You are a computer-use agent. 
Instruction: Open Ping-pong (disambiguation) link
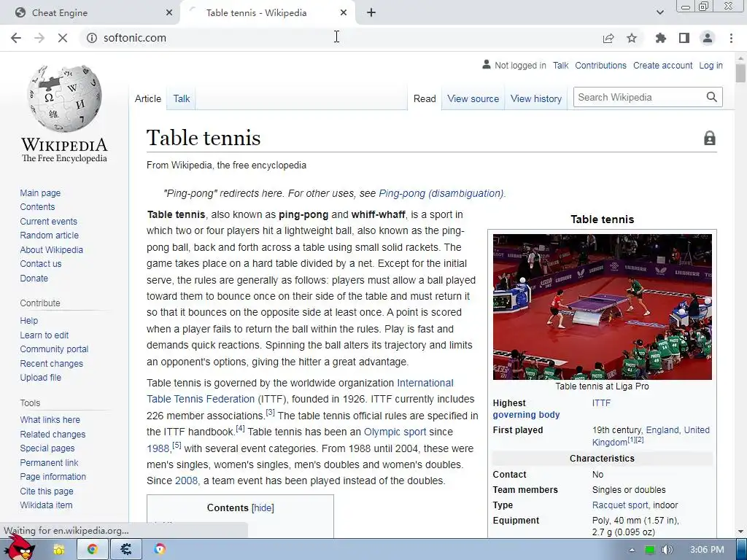pyautogui.click(x=441, y=193)
